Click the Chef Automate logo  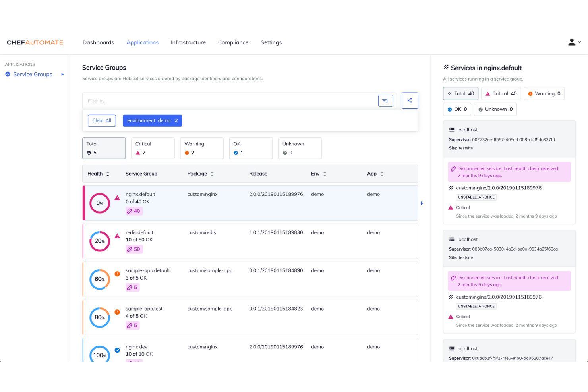(x=35, y=42)
